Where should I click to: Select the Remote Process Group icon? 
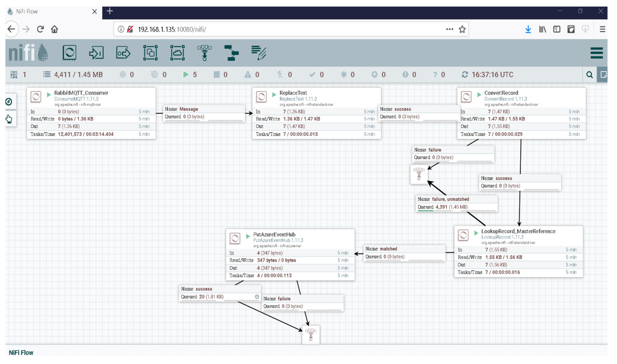click(x=178, y=53)
